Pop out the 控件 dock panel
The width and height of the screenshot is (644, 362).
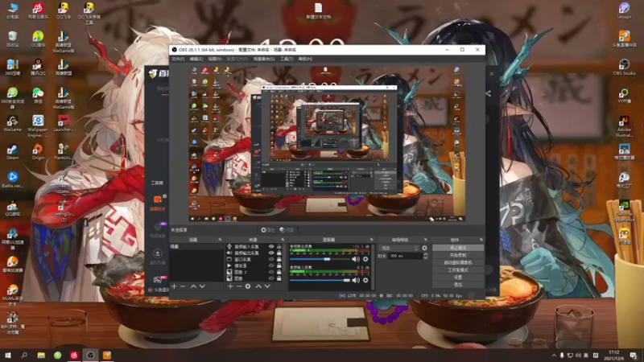pos(481,240)
